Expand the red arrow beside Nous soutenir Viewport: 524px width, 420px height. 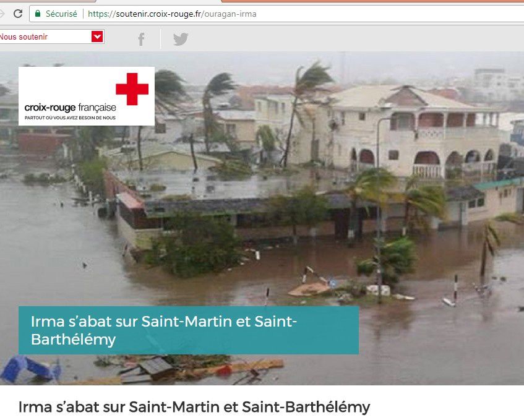pos(97,36)
